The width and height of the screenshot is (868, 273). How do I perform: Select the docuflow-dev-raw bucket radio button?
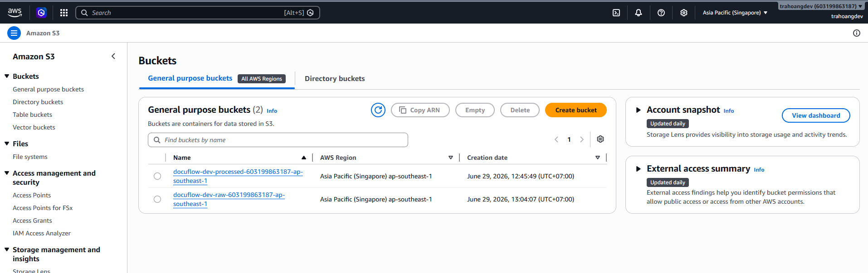point(157,199)
